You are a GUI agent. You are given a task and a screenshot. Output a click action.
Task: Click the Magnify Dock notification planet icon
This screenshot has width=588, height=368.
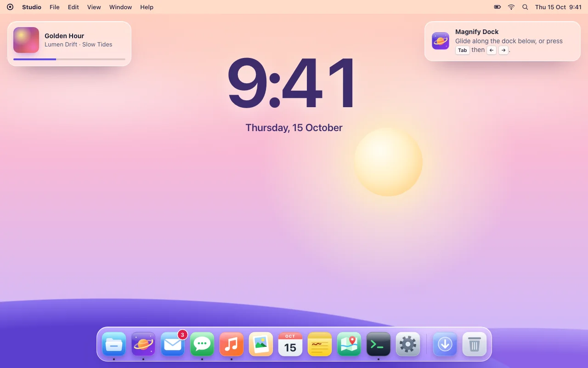pos(441,41)
